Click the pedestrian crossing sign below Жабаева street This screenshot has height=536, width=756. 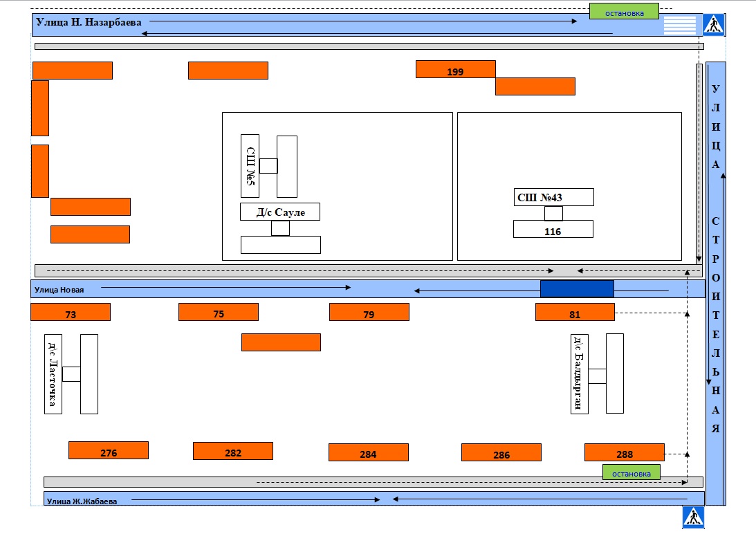[693, 518]
